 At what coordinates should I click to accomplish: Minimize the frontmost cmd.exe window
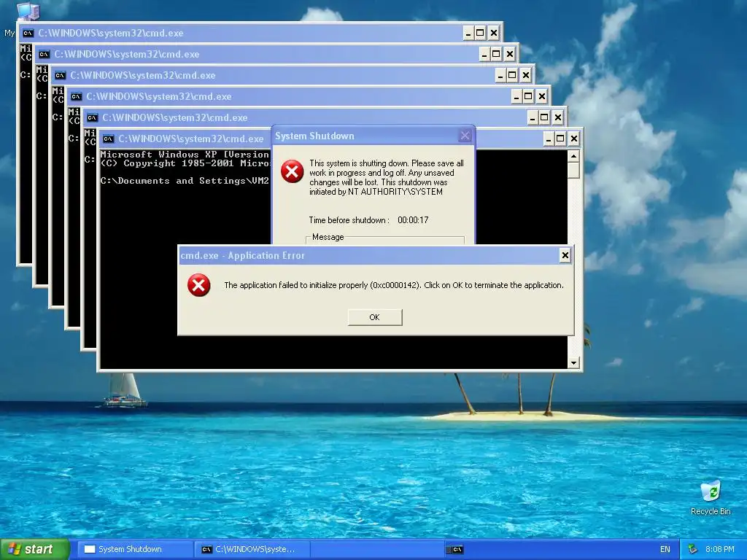(x=549, y=139)
